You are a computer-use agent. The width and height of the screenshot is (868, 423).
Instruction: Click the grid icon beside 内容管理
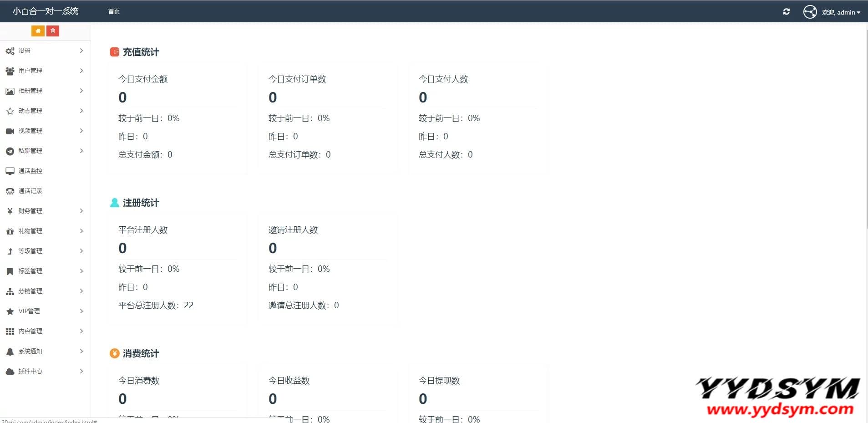click(10, 331)
